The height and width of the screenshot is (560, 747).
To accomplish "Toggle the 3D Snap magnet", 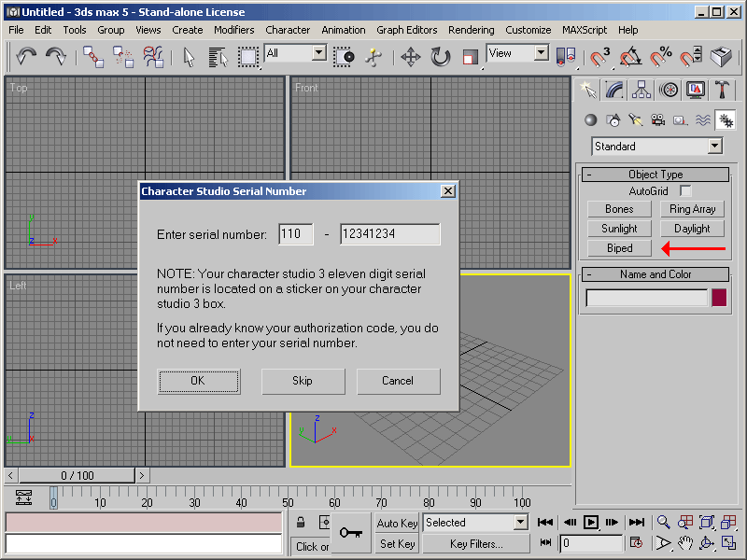I will coord(599,57).
